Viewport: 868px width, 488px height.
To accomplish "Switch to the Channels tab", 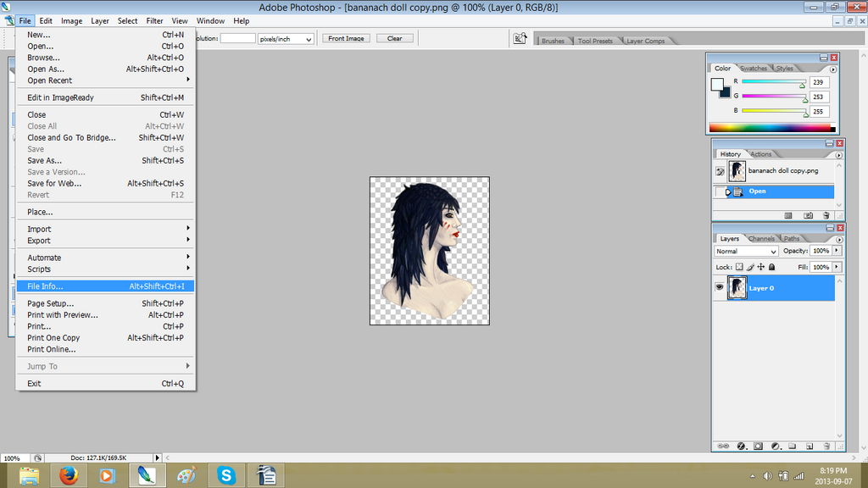I will pos(761,238).
